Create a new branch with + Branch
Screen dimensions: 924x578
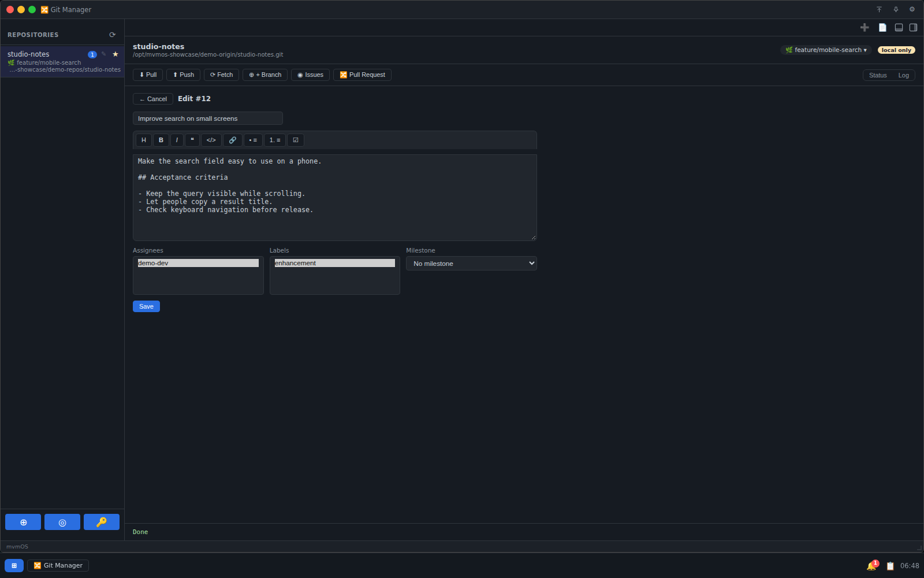click(x=265, y=75)
